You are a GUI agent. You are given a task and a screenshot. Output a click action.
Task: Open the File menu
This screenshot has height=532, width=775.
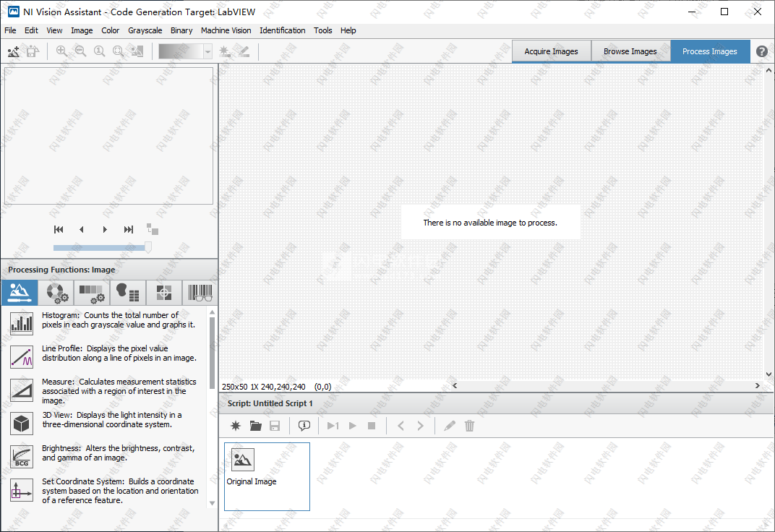point(10,30)
